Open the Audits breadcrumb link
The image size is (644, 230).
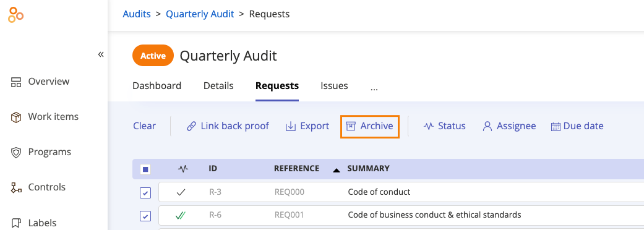pos(137,14)
